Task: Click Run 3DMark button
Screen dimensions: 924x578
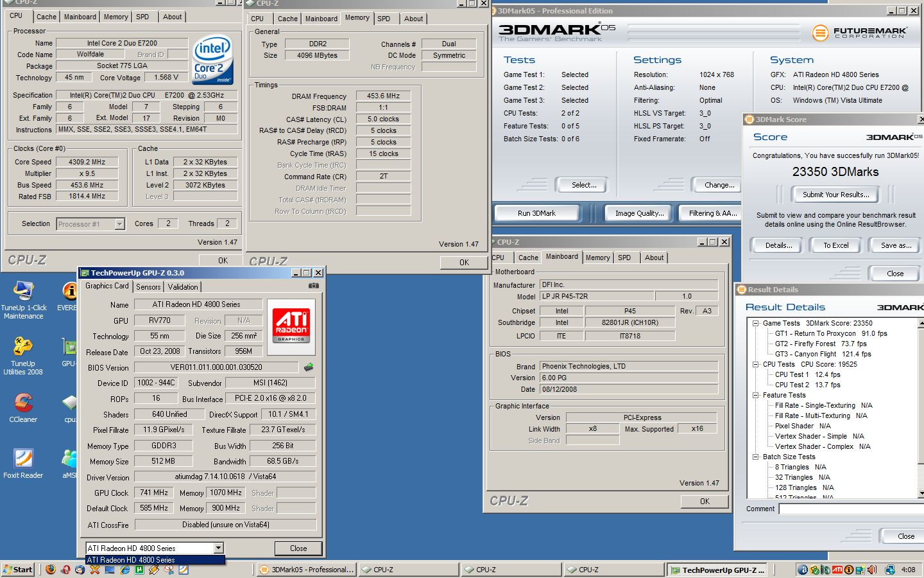Action: tap(536, 213)
